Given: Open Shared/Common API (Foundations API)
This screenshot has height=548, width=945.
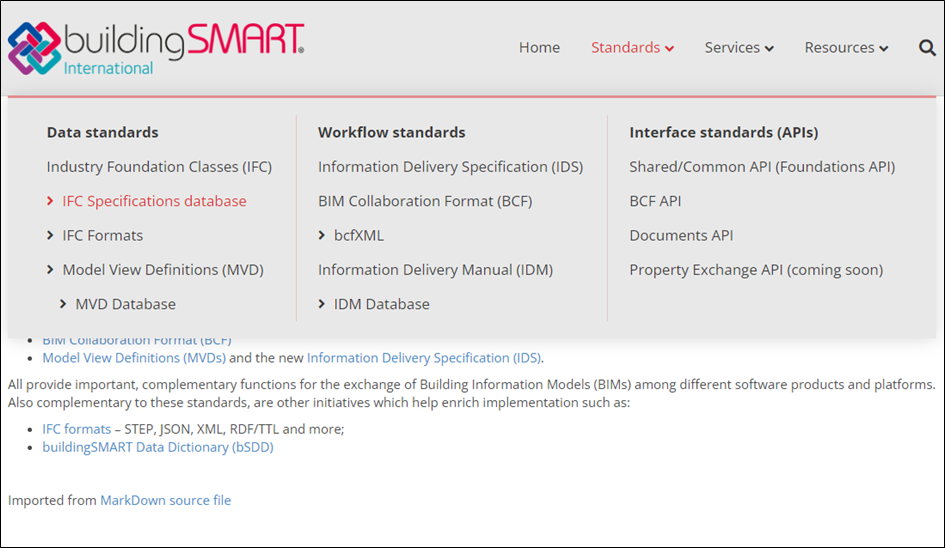Looking at the screenshot, I should coord(762,166).
